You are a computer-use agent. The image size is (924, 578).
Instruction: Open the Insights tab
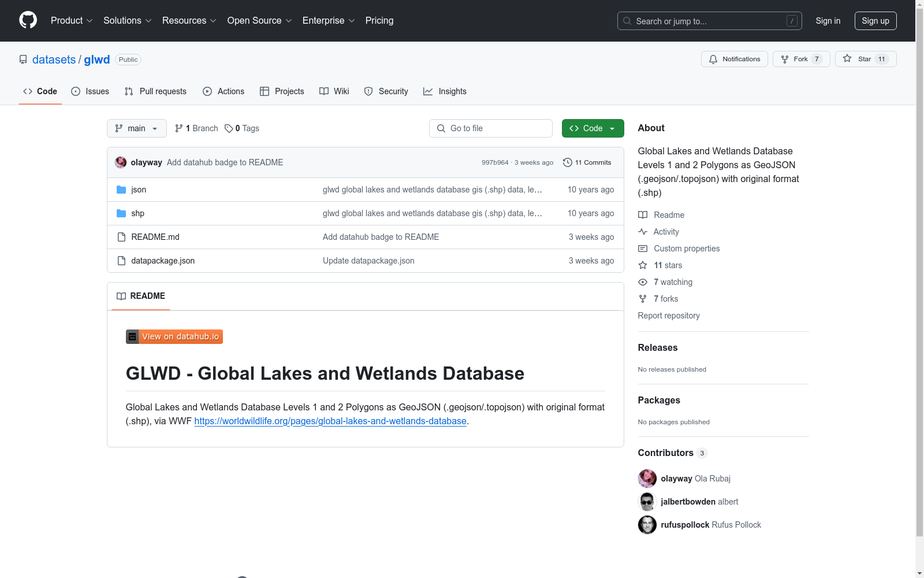[x=445, y=91]
